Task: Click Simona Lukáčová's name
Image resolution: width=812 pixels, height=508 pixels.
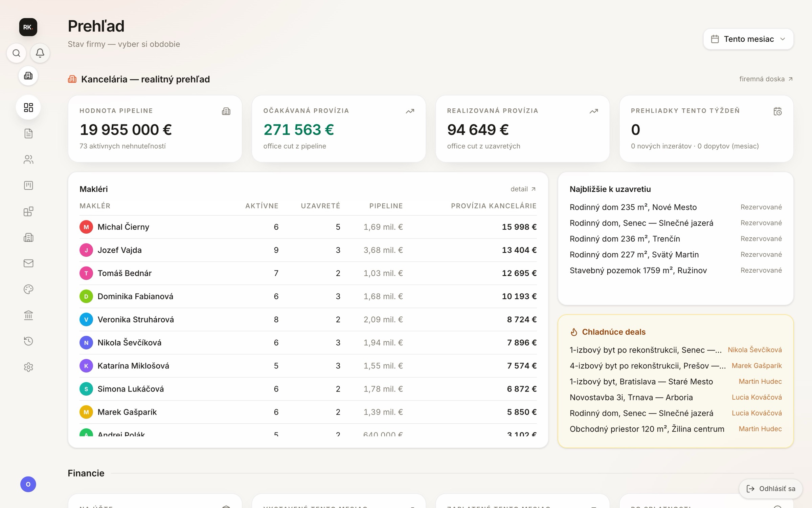Action: pyautogui.click(x=131, y=389)
